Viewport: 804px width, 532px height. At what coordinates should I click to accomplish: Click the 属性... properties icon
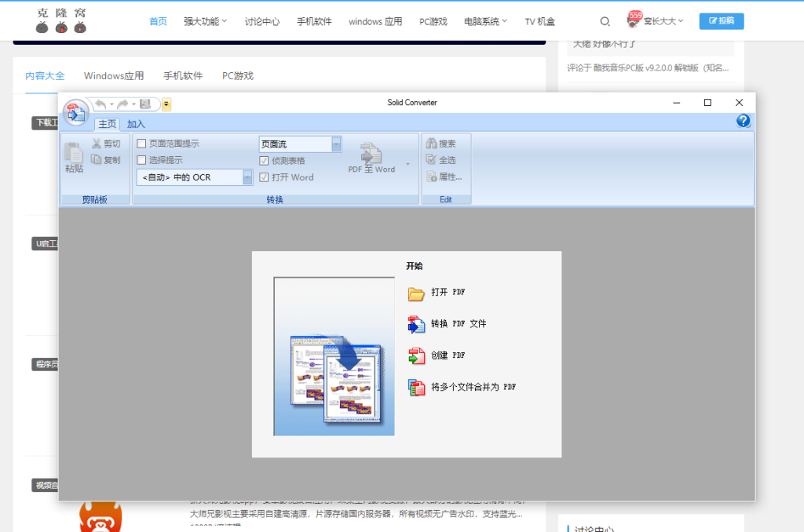[x=431, y=177]
